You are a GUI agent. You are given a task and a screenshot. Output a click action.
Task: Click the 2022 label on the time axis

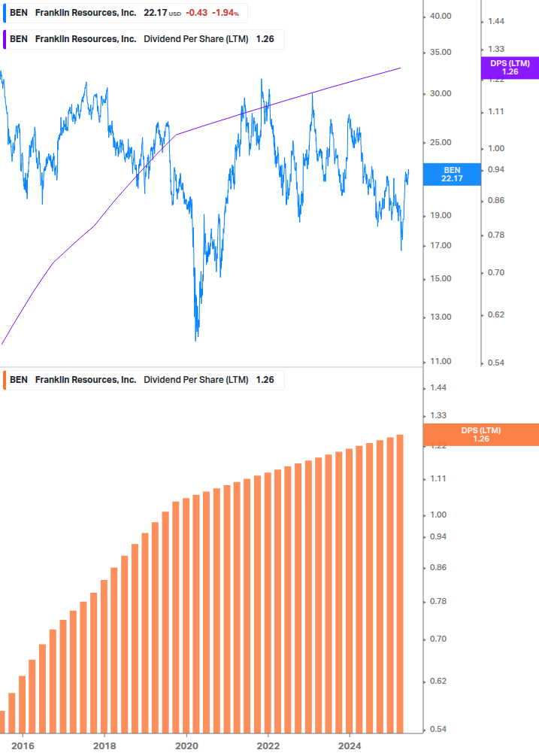268,746
